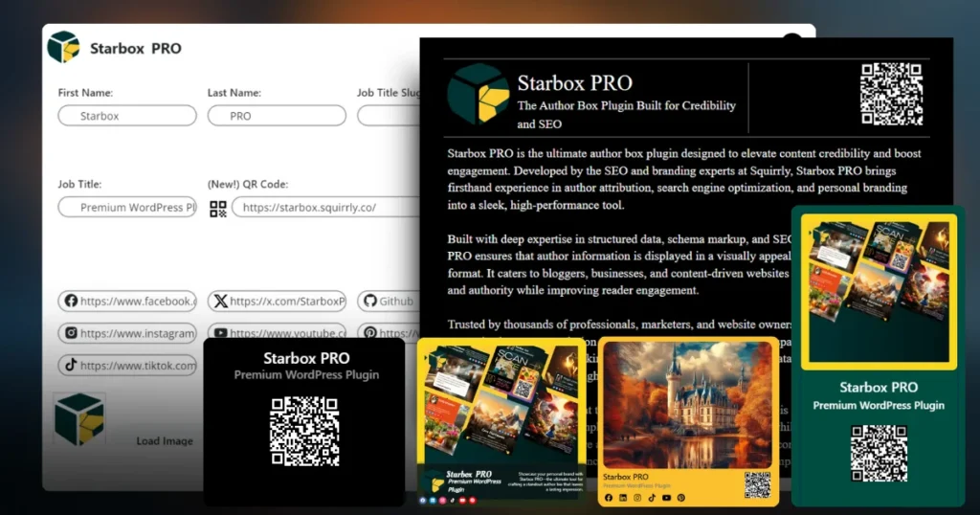Click the Pinterest icon on the yellow castle card

click(x=681, y=498)
